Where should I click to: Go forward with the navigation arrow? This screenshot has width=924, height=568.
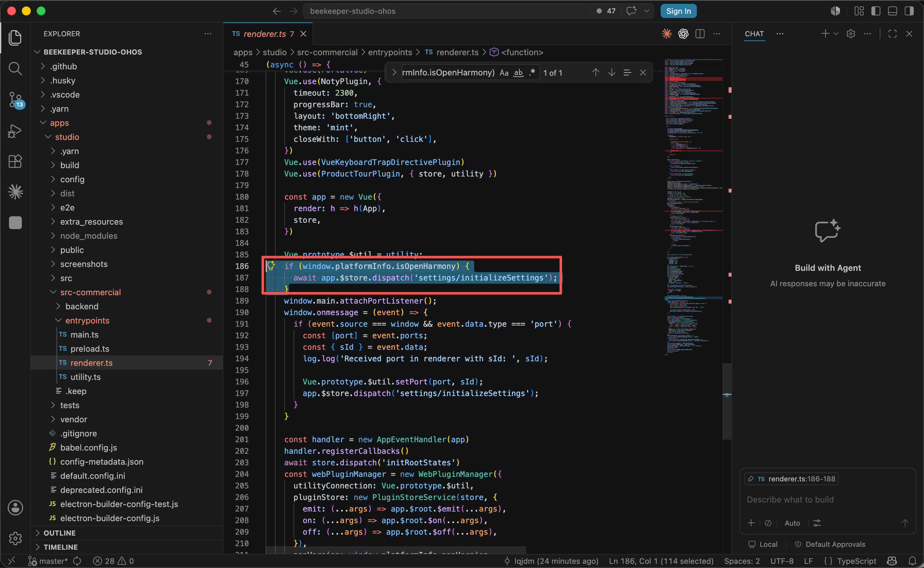click(294, 11)
